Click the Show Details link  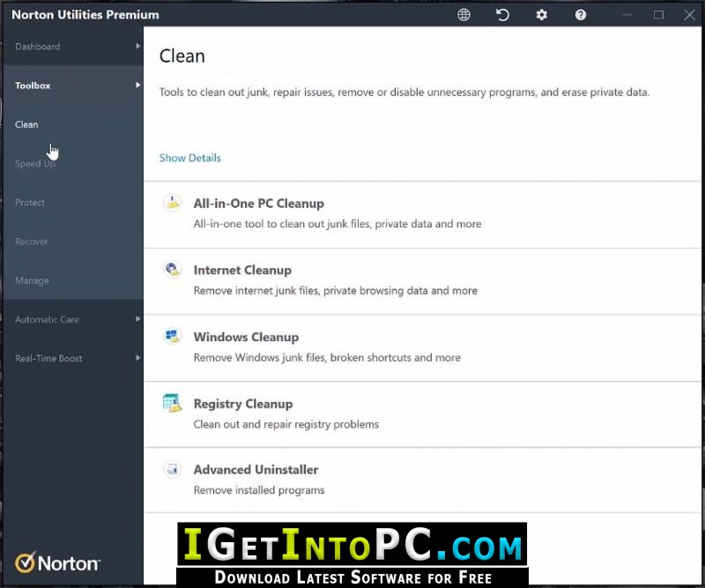pyautogui.click(x=190, y=158)
